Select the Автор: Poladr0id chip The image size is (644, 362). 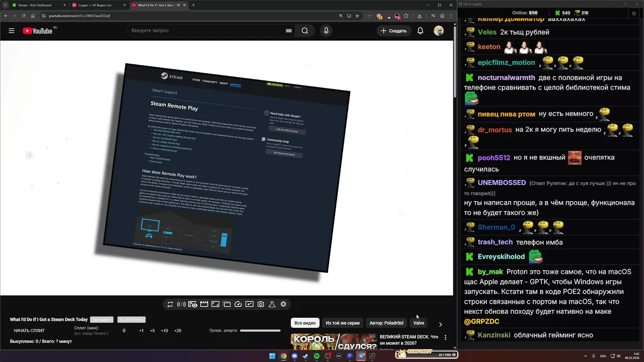pos(386,323)
